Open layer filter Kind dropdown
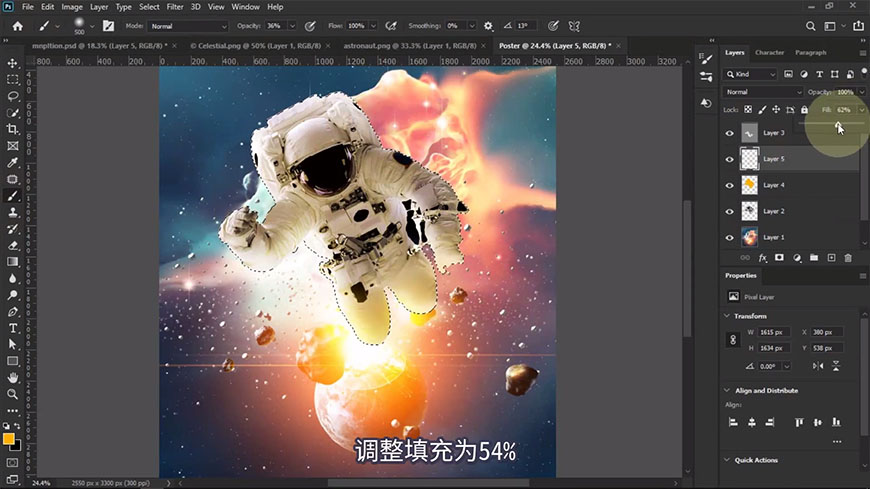Image resolution: width=870 pixels, height=489 pixels. point(750,74)
